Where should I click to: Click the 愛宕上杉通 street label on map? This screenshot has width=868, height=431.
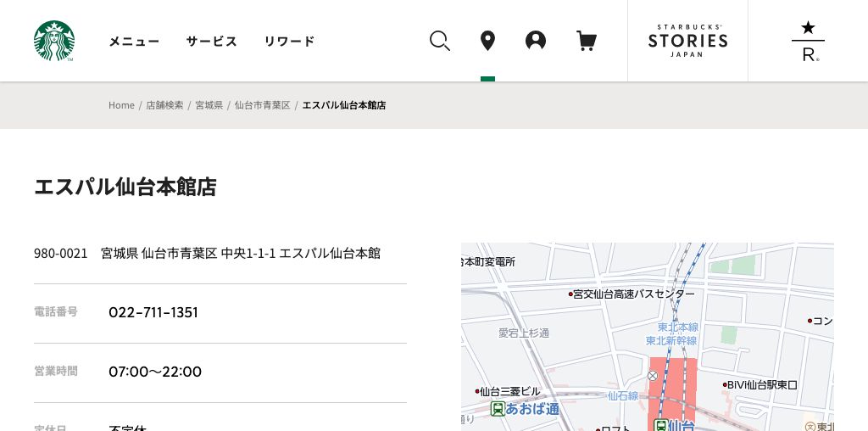pos(524,333)
